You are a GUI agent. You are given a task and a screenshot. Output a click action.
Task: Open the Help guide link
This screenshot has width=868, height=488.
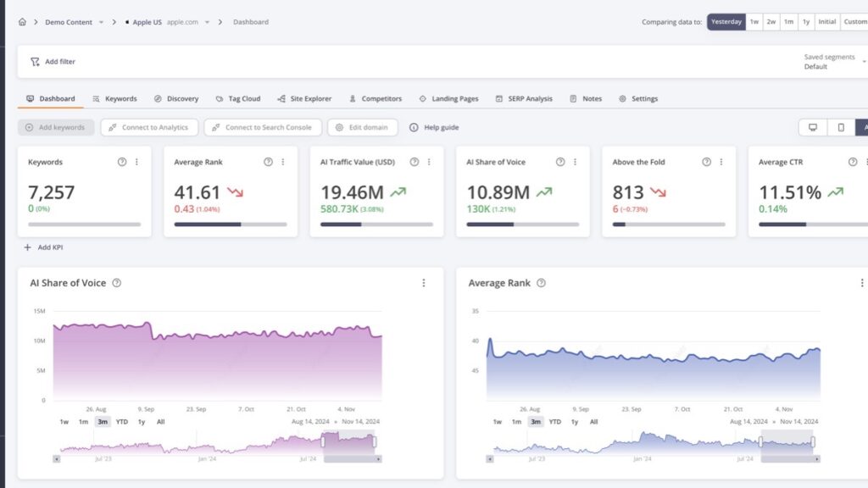point(434,127)
